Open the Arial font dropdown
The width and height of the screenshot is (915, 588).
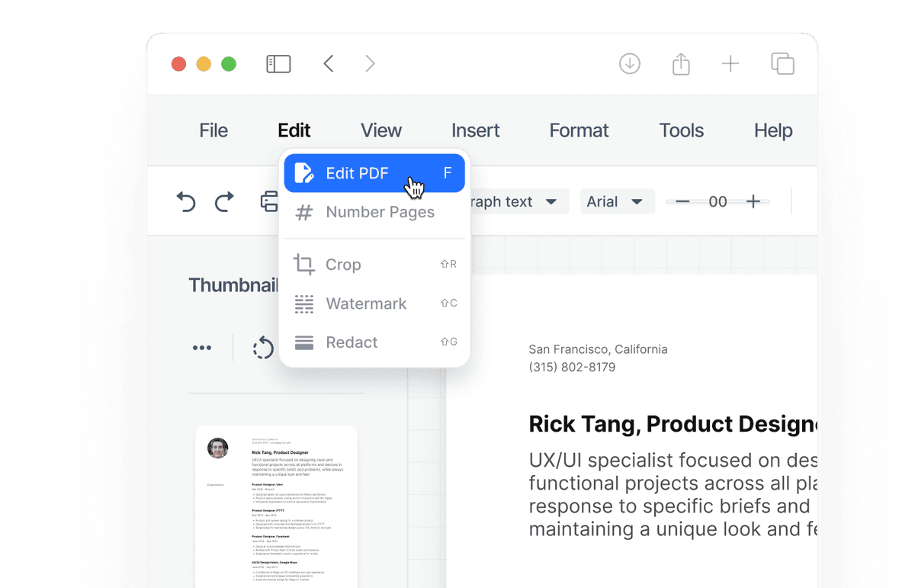pyautogui.click(x=617, y=201)
